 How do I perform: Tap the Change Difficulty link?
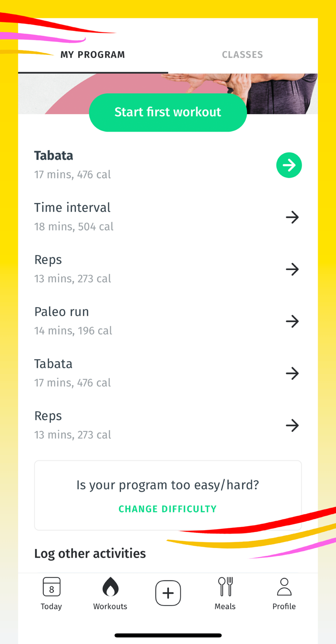168,509
